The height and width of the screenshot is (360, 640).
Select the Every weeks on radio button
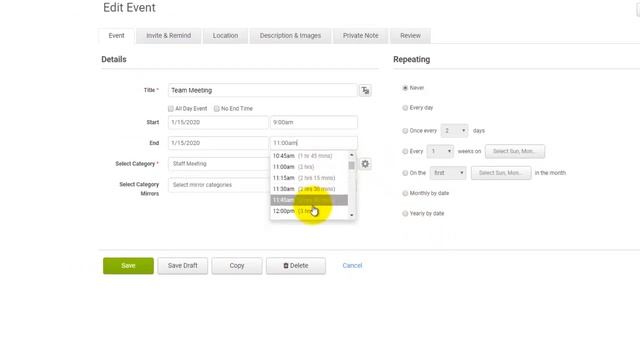pyautogui.click(x=405, y=151)
